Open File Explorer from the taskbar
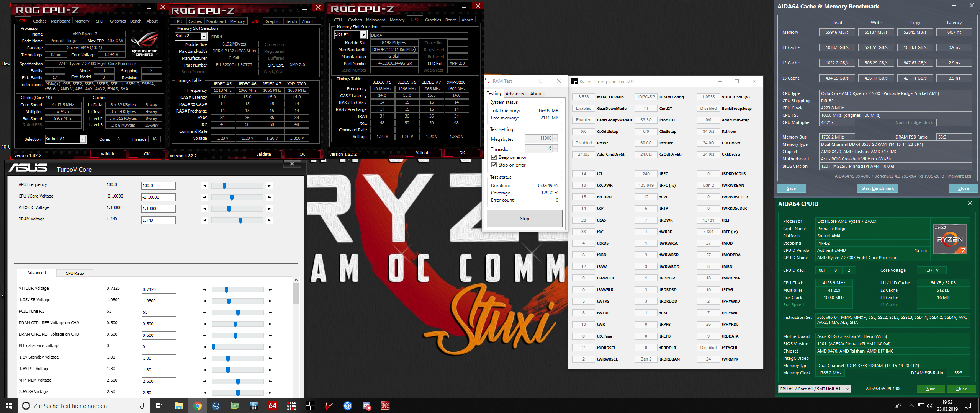This screenshot has height=413, width=980. click(x=178, y=406)
